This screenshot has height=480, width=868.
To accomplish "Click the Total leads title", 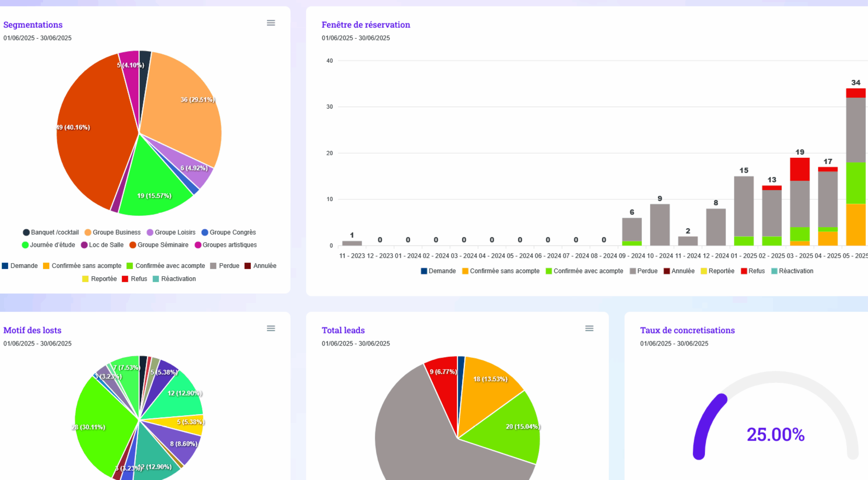I will [343, 330].
